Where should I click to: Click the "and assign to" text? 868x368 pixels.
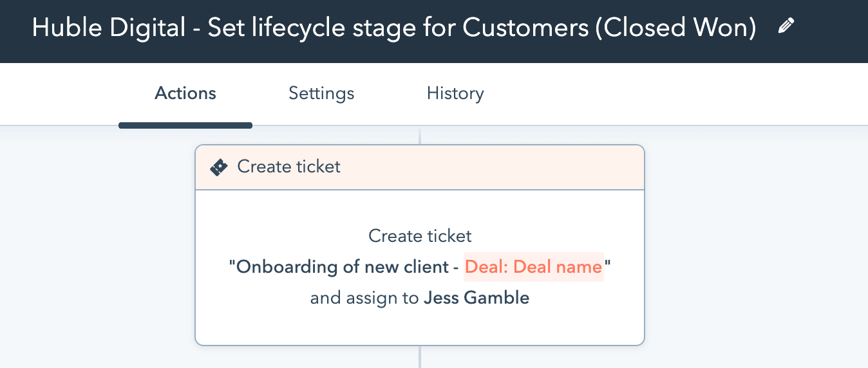[364, 298]
